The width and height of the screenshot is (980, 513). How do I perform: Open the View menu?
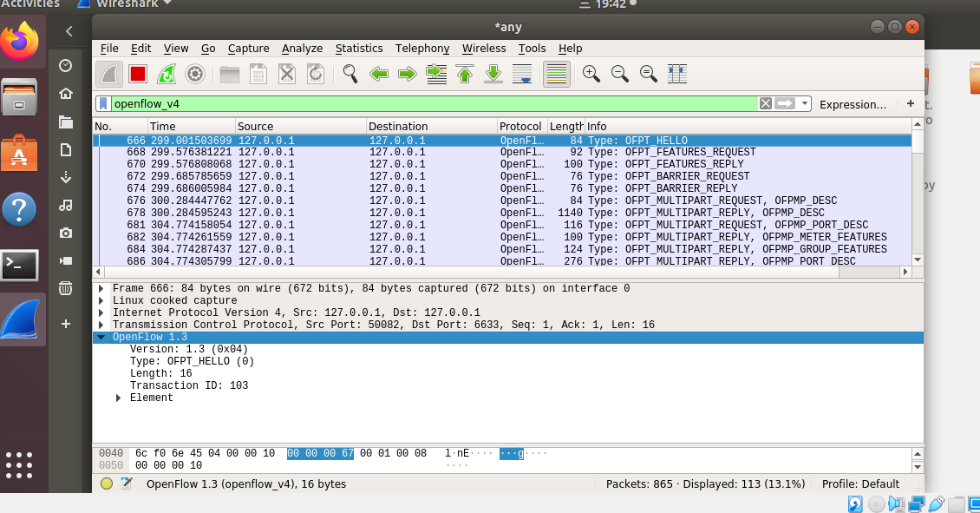[x=176, y=48]
